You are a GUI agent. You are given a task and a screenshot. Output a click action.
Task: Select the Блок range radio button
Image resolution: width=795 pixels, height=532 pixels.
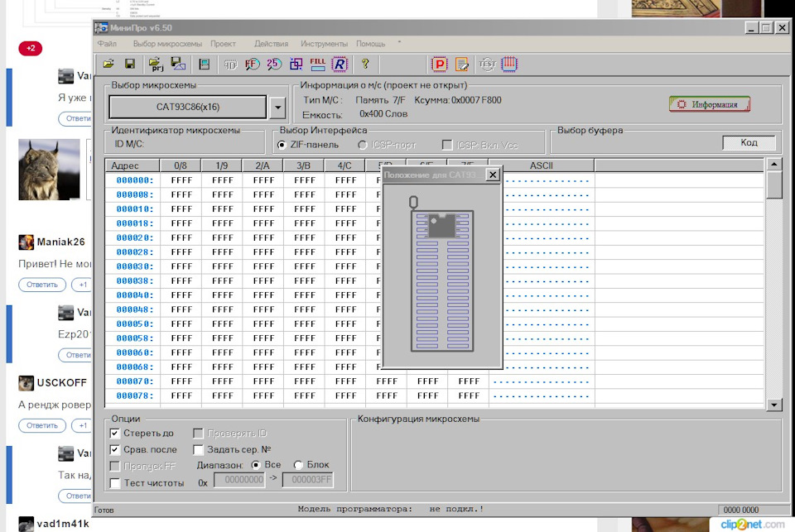[300, 465]
